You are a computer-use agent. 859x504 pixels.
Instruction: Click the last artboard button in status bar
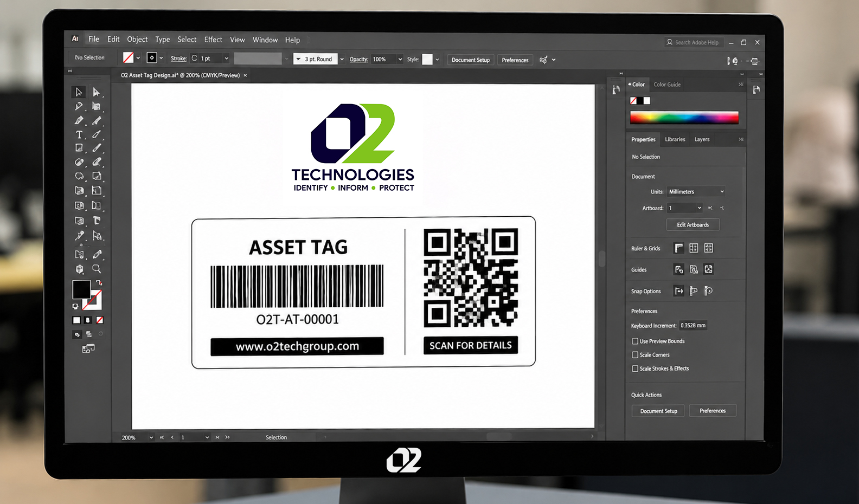(227, 437)
